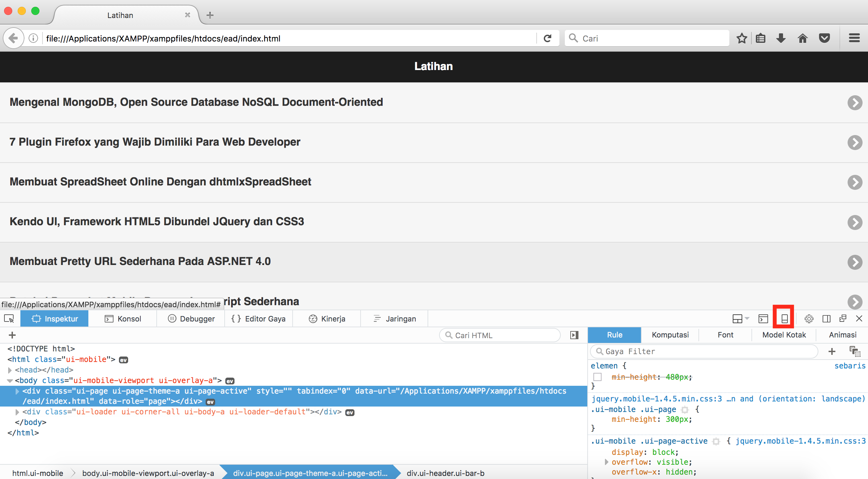Click the add new node plus icon
The height and width of the screenshot is (479, 868).
click(12, 335)
